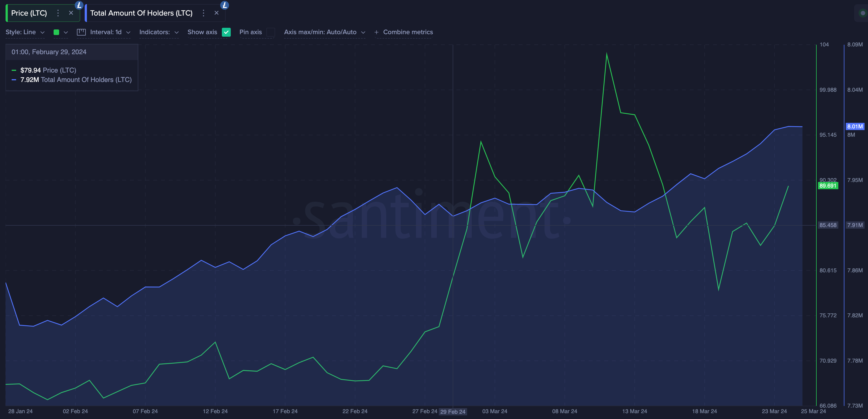Close the Total Amount Of Holders LTC tab
The height and width of the screenshot is (419, 868).
coord(217,12)
